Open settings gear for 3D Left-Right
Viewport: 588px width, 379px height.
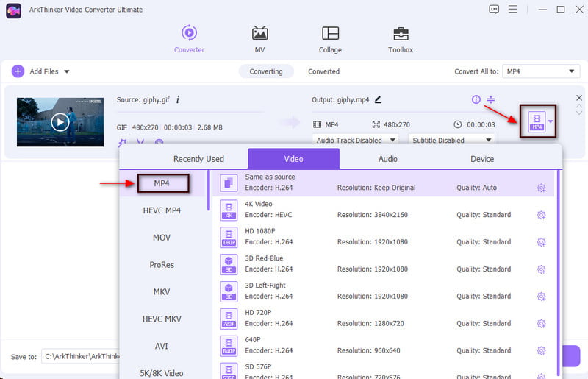pyautogui.click(x=541, y=297)
